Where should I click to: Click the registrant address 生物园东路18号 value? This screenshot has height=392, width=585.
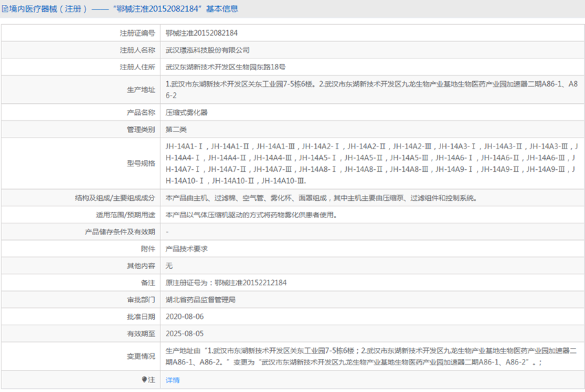point(225,67)
